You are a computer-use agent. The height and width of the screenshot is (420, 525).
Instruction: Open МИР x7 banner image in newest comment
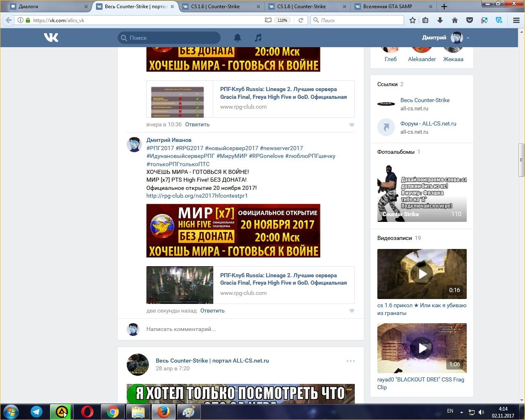[233, 231]
